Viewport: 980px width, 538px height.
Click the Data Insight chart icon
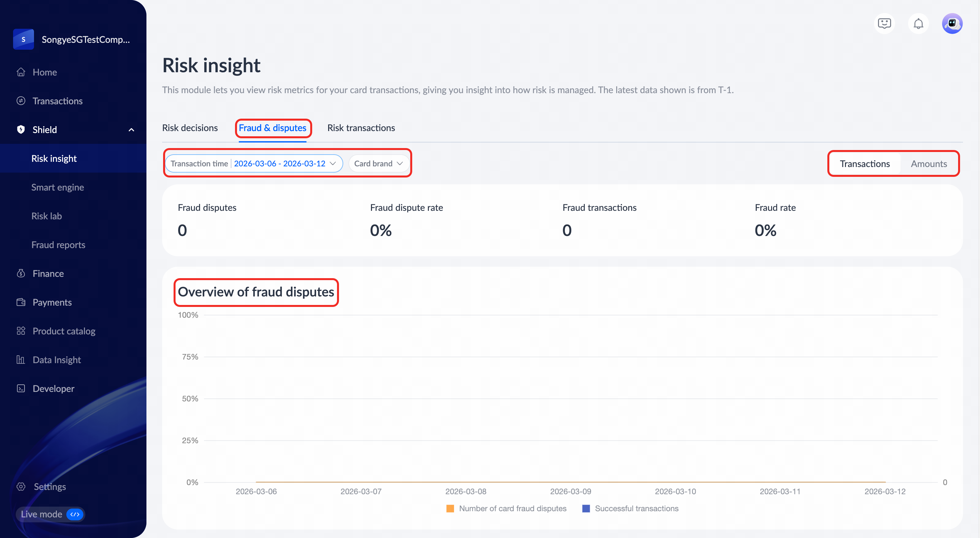[x=21, y=360]
